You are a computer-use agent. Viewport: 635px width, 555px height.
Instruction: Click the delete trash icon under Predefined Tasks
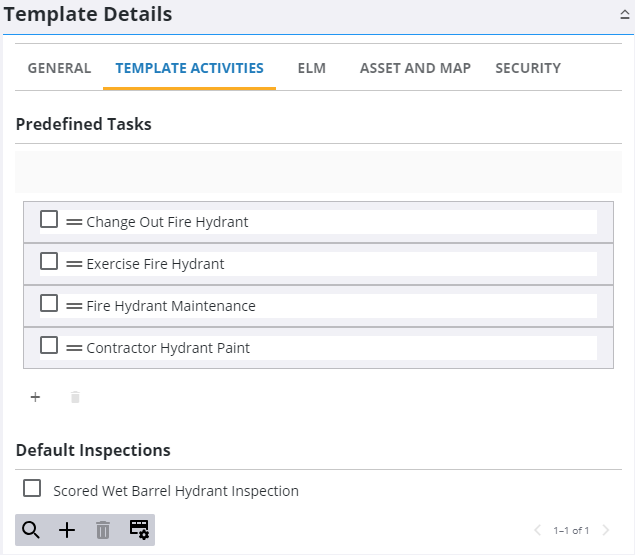75,397
